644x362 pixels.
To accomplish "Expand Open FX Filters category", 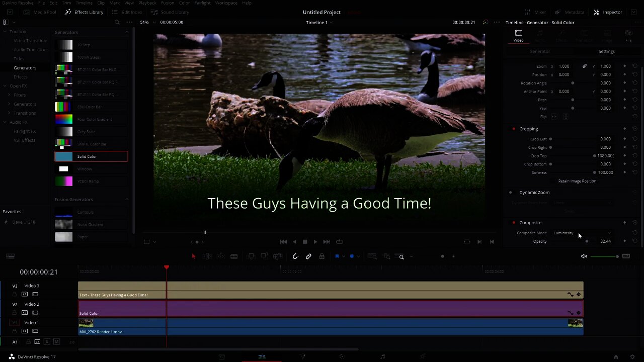I will point(10,95).
